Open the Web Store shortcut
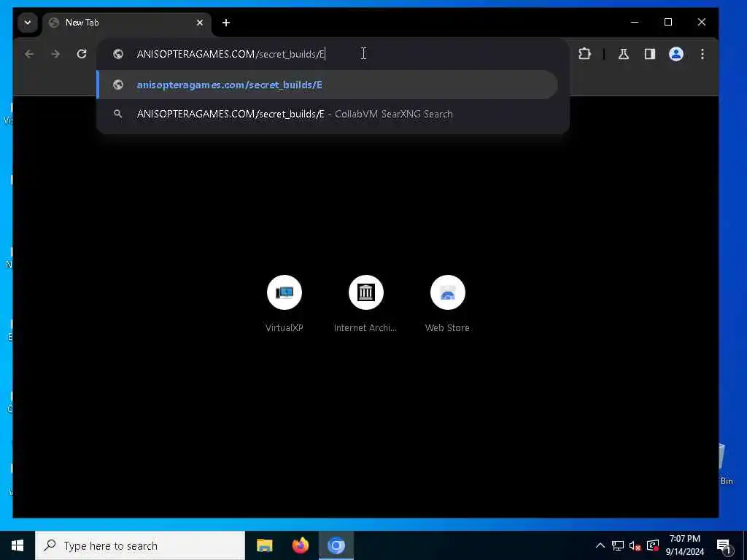747x560 pixels. 447,304
